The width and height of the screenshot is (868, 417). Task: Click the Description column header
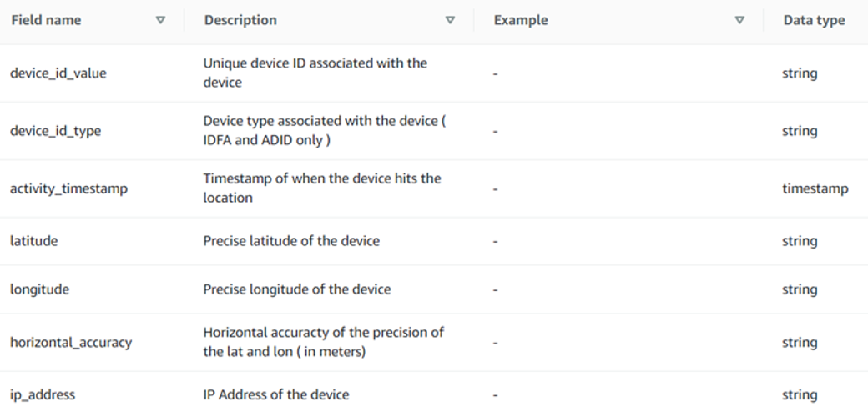pos(240,21)
